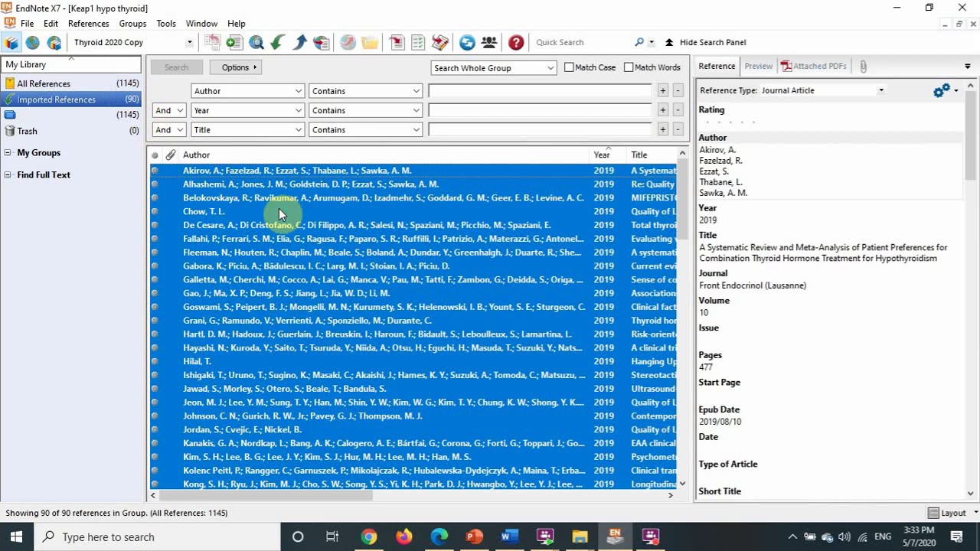The height and width of the screenshot is (551, 980).
Task: Open the References menu
Action: [x=88, y=24]
